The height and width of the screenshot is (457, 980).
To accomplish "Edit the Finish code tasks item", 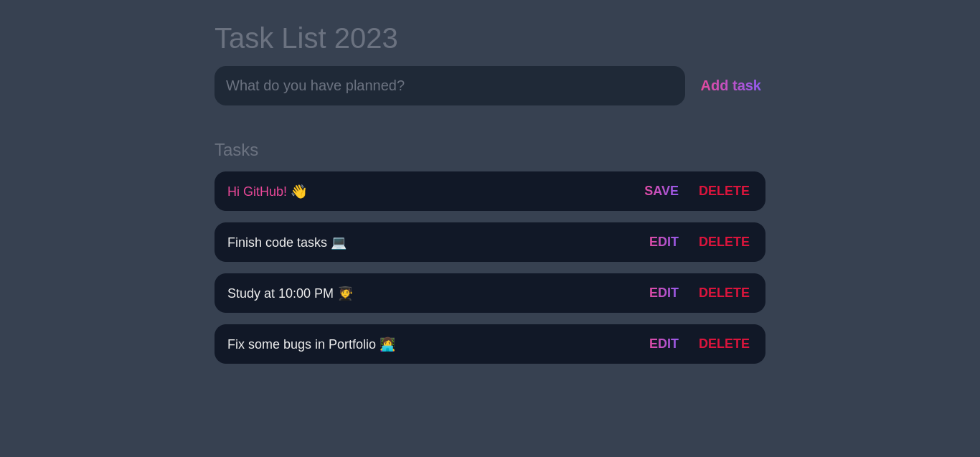I will [664, 242].
